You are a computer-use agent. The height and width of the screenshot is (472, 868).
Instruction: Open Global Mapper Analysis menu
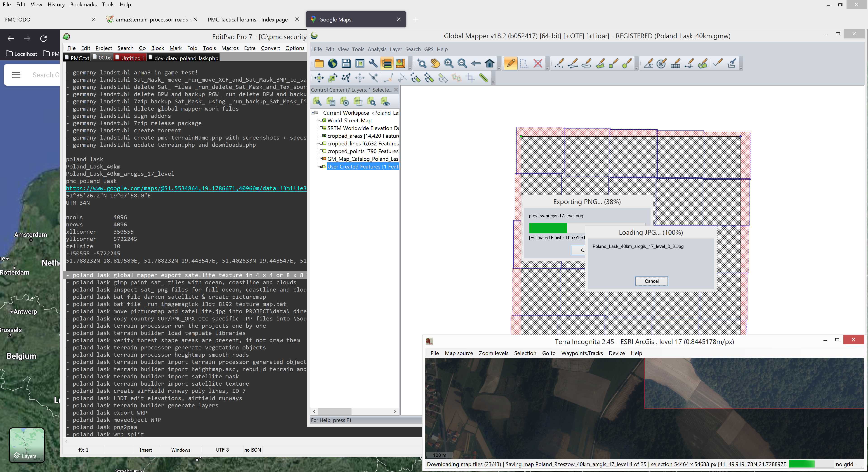[x=377, y=49]
